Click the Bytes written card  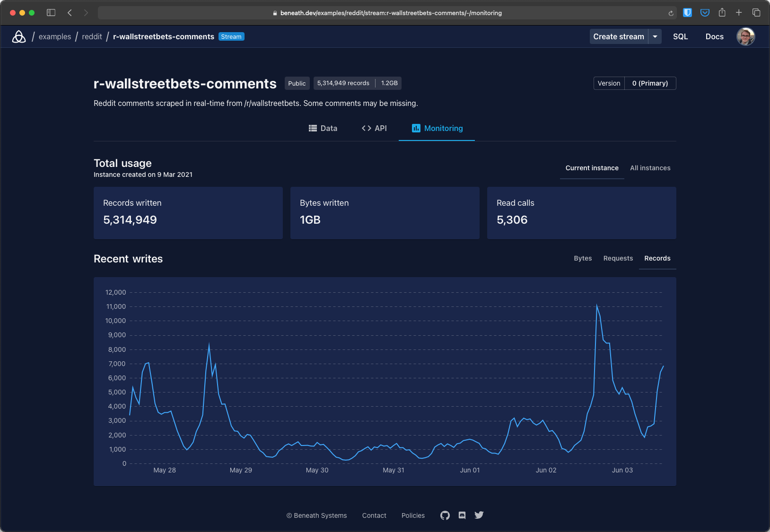pyautogui.click(x=385, y=213)
